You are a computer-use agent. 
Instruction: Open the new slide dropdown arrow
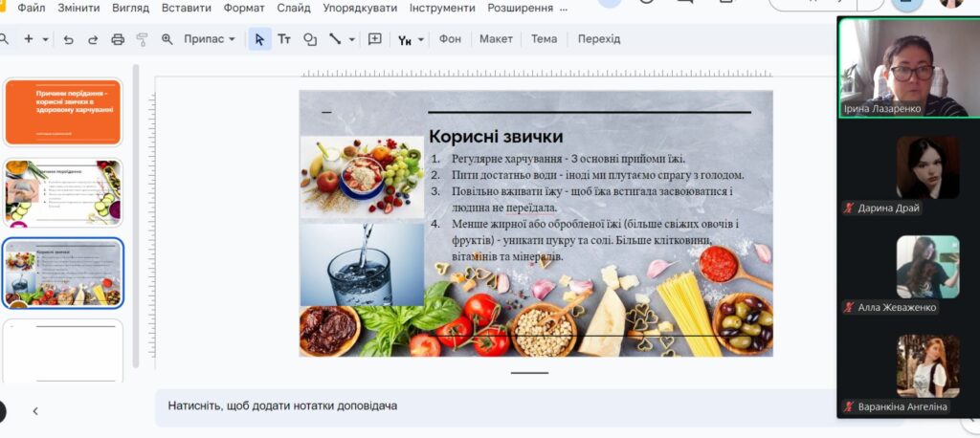(45, 39)
